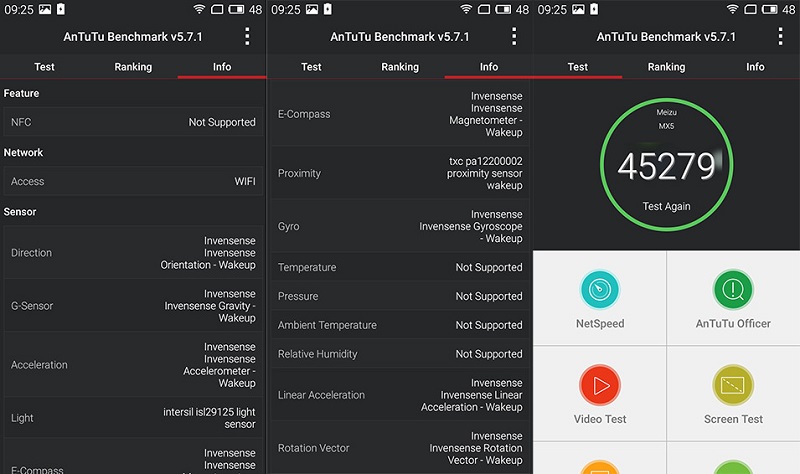Screen dimensions: 800x474
Task: Tap Test Again in the score circle
Action: click(666, 206)
